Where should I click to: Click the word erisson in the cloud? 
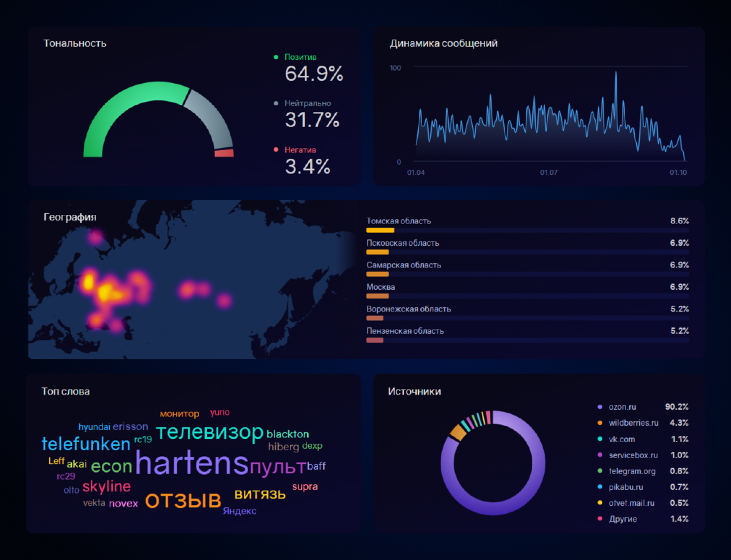[130, 427]
